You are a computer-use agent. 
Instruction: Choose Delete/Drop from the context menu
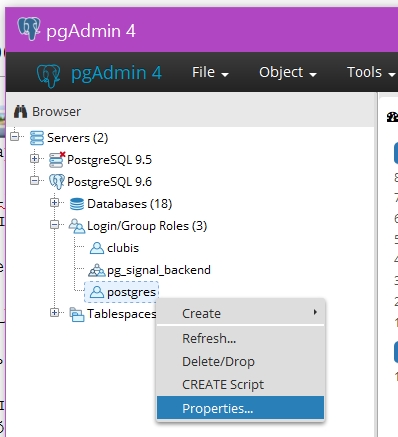tap(240, 362)
